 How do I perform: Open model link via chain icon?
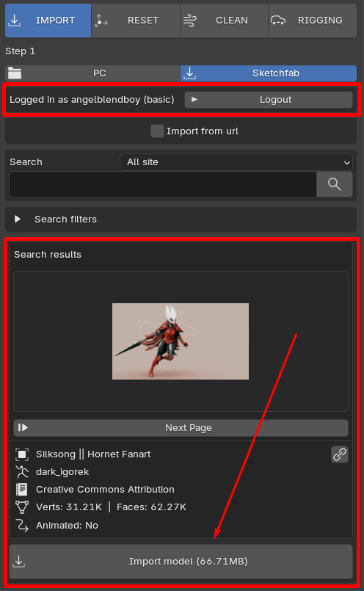tap(340, 454)
